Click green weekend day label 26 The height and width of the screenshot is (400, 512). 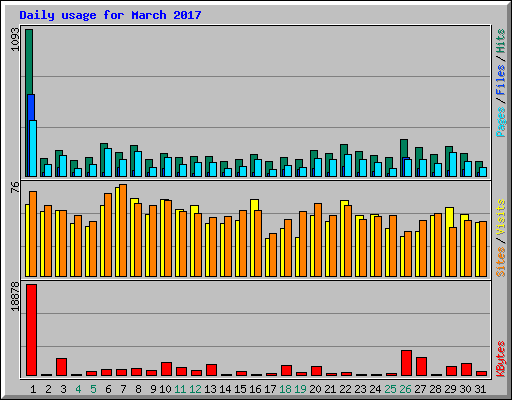coord(405,389)
